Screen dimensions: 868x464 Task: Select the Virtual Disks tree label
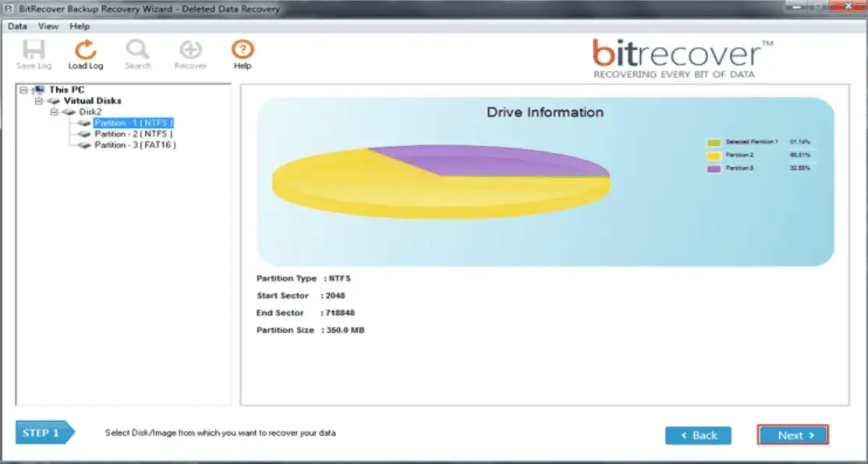[93, 101]
